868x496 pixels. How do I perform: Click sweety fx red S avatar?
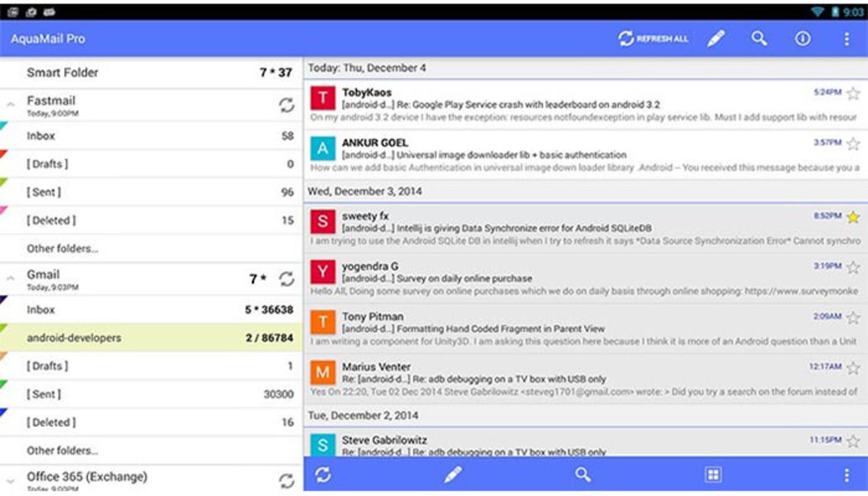[x=323, y=222]
